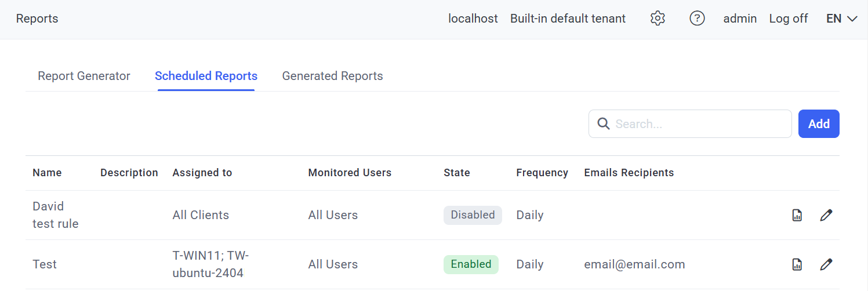
Task: Click the Enabled state badge
Action: click(x=471, y=264)
